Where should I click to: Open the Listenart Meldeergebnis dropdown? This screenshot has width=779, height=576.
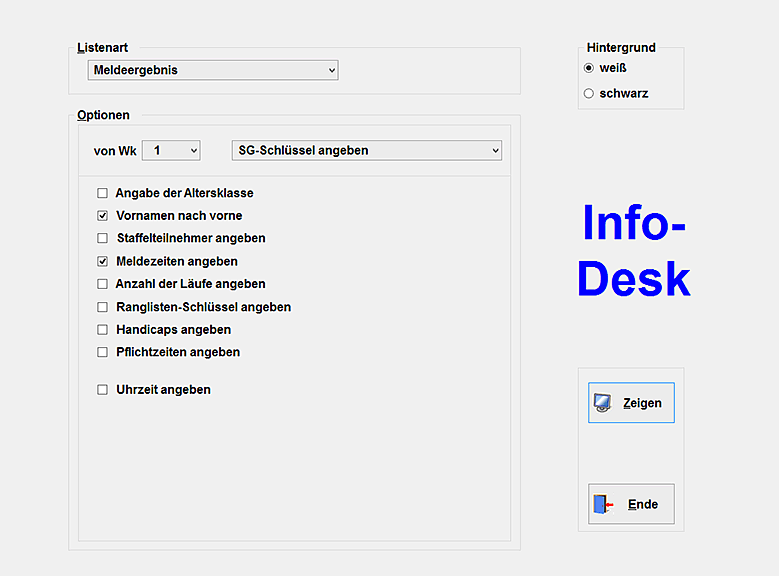click(x=213, y=70)
